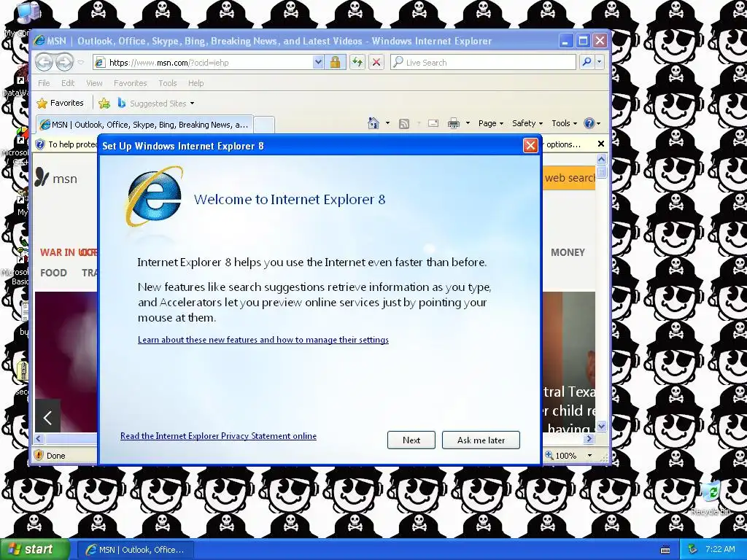Image resolution: width=747 pixels, height=560 pixels.
Task: Expand the Home button dropdown arrow
Action: (x=387, y=123)
